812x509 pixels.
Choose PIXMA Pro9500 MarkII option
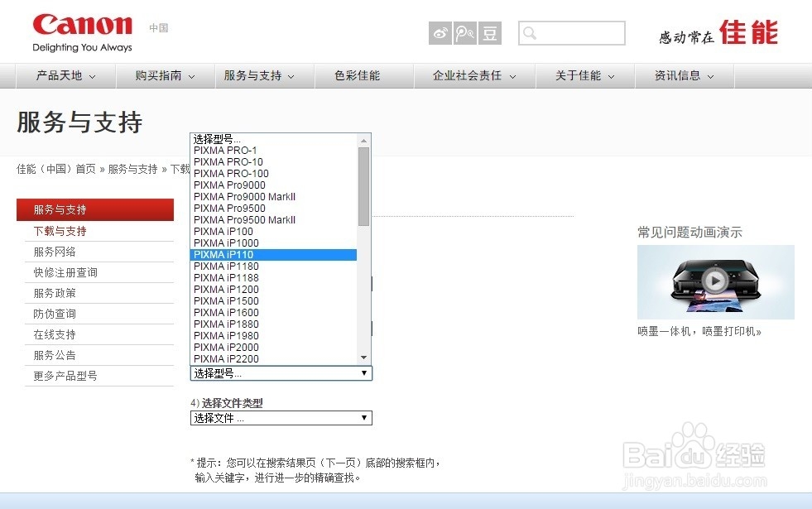[x=274, y=220]
